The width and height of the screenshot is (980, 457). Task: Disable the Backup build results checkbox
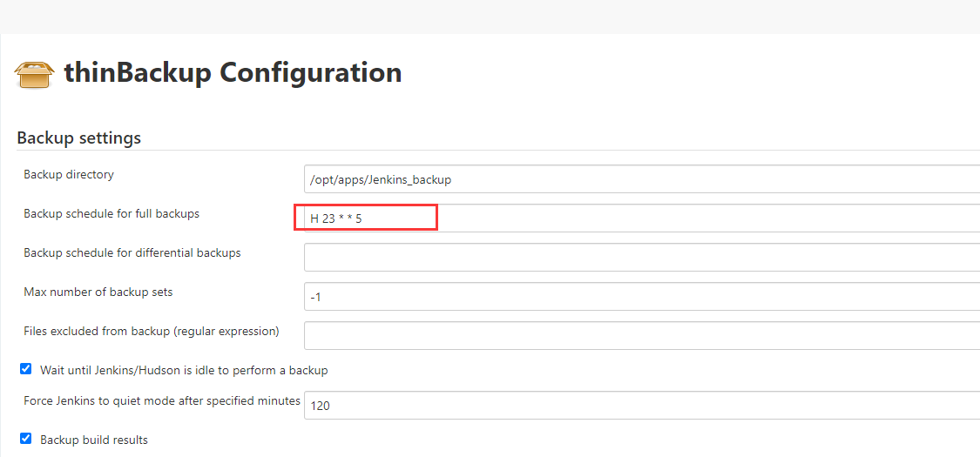(x=26, y=439)
